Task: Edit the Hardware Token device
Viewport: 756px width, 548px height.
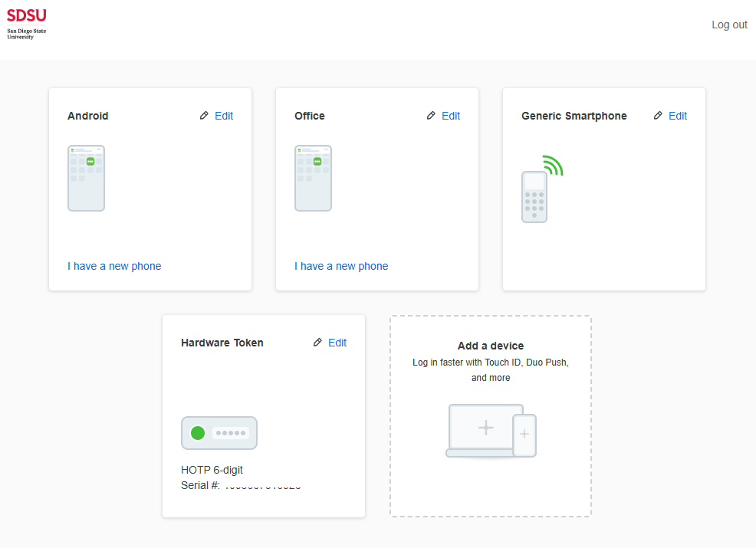Action: 337,343
